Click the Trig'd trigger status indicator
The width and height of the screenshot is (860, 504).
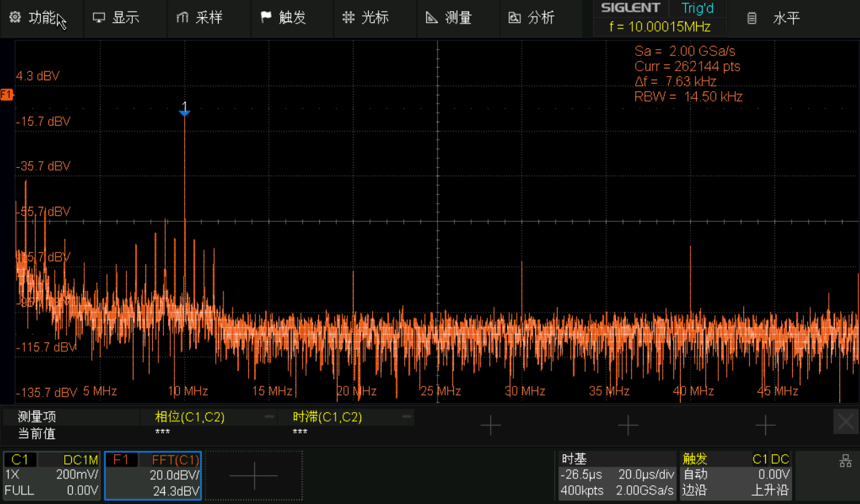click(x=697, y=9)
